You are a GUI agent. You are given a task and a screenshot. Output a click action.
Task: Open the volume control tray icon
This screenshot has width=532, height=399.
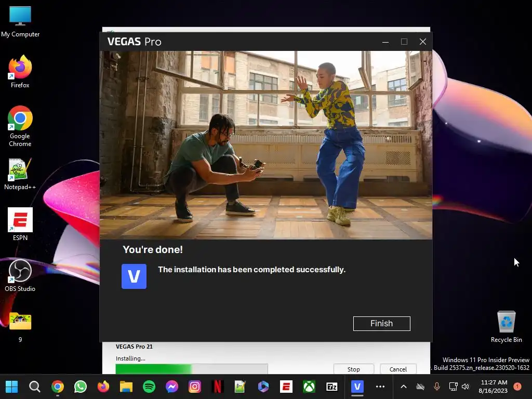pos(465,387)
